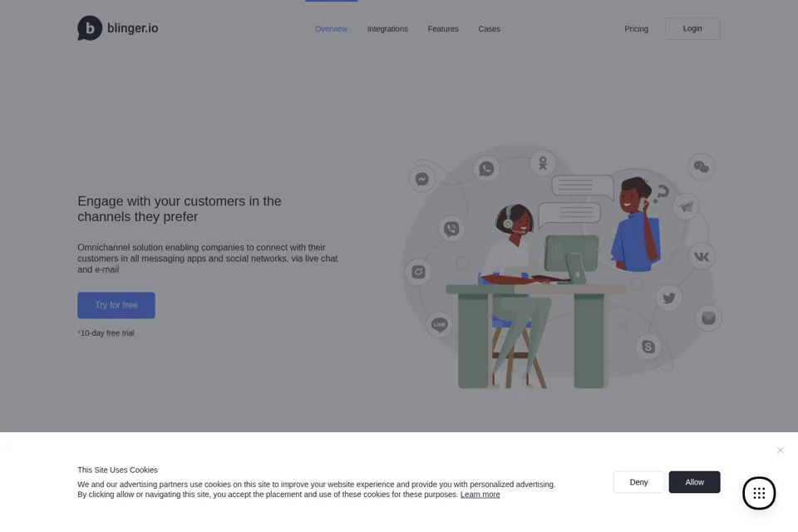Click the Telegram paper plane icon
This screenshot has height=532, width=798.
pyautogui.click(x=686, y=206)
